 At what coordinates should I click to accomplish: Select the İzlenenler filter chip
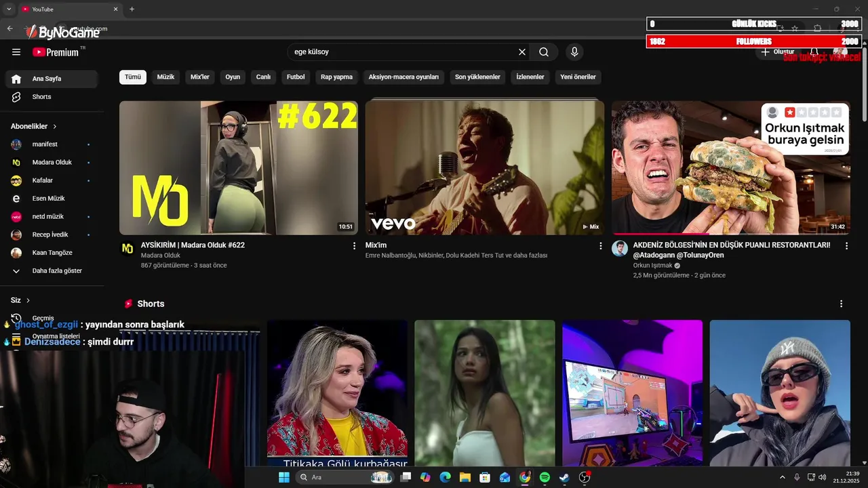click(x=530, y=77)
